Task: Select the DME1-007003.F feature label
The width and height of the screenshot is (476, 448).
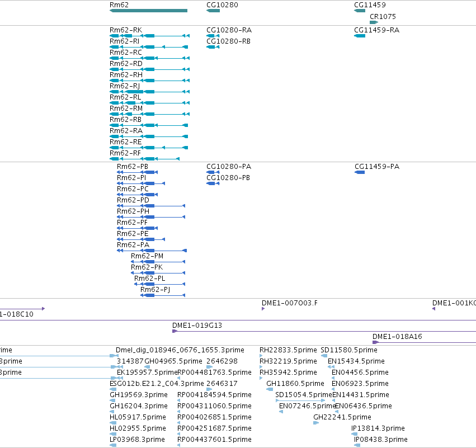Action: tap(290, 303)
